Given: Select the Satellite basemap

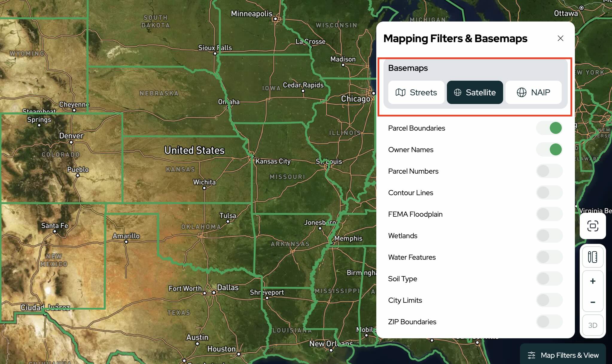Looking at the screenshot, I should [475, 92].
